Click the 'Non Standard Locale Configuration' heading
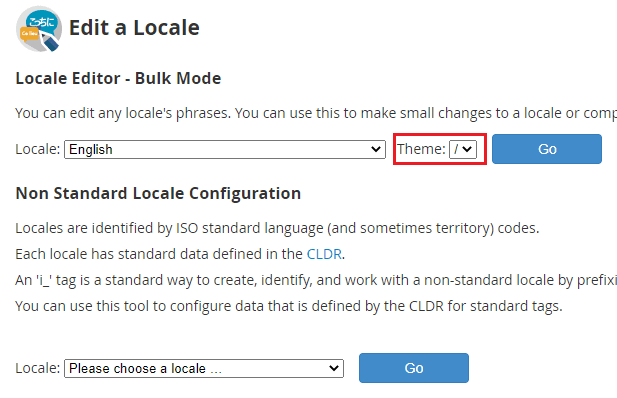The image size is (617, 398). (158, 193)
